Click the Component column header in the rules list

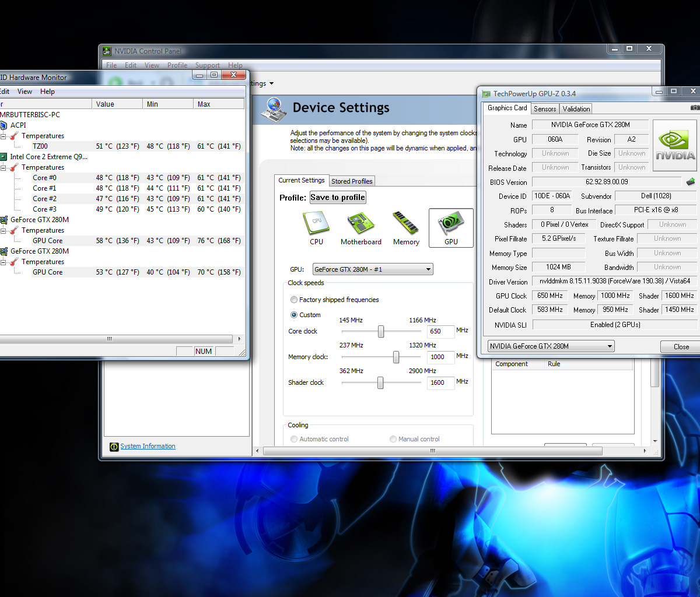(x=518, y=364)
